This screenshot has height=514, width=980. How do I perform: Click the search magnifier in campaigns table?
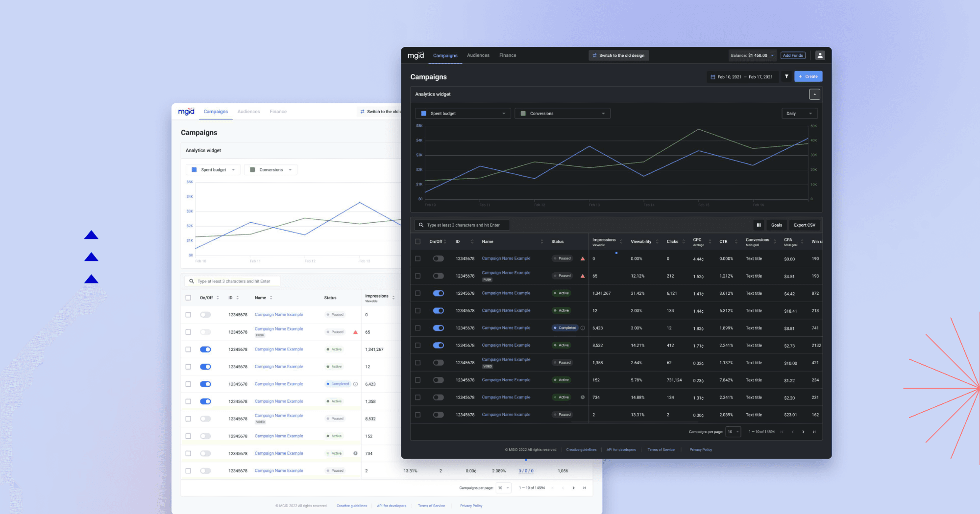pos(421,225)
